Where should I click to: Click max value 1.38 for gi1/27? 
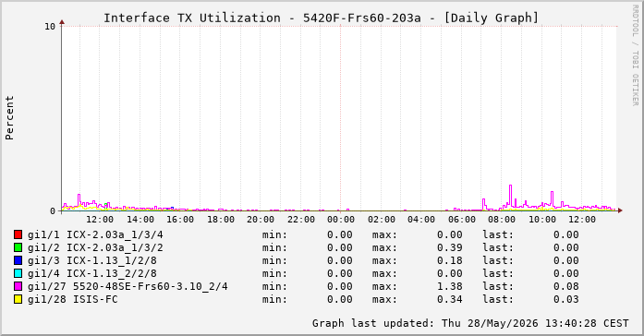pos(450,286)
